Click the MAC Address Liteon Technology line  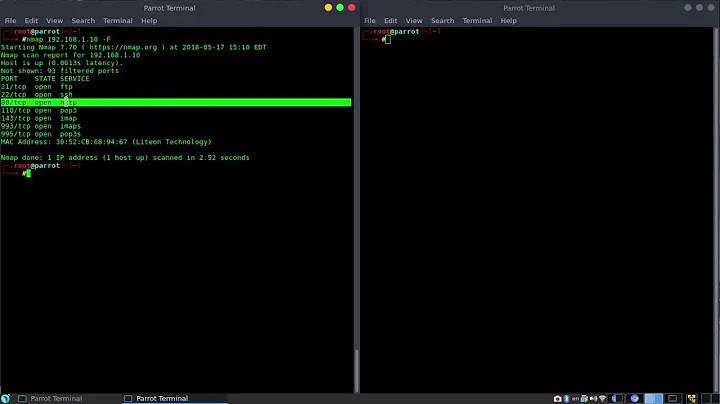coord(106,142)
